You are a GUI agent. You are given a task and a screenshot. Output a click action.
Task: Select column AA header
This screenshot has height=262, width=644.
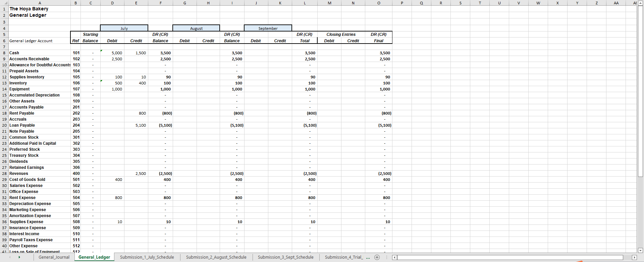(x=616, y=3)
